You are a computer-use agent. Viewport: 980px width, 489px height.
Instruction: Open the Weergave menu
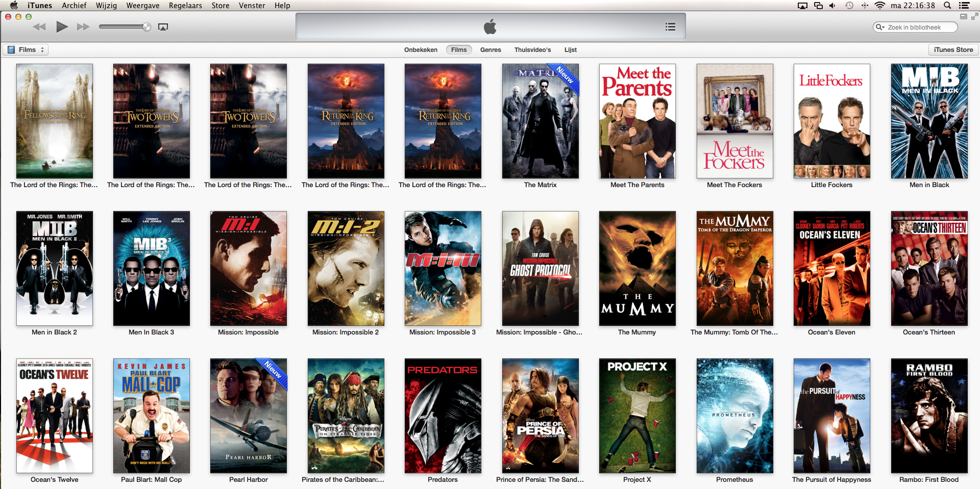[x=143, y=6]
